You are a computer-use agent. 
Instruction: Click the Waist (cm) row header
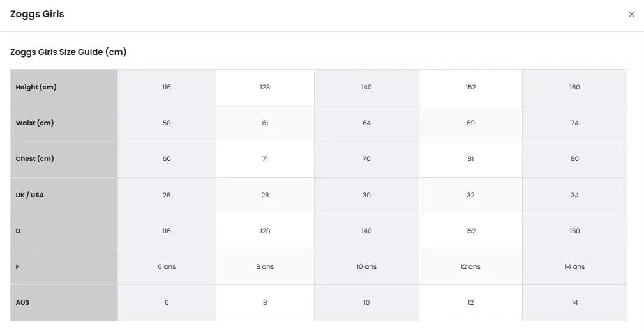[x=64, y=123]
